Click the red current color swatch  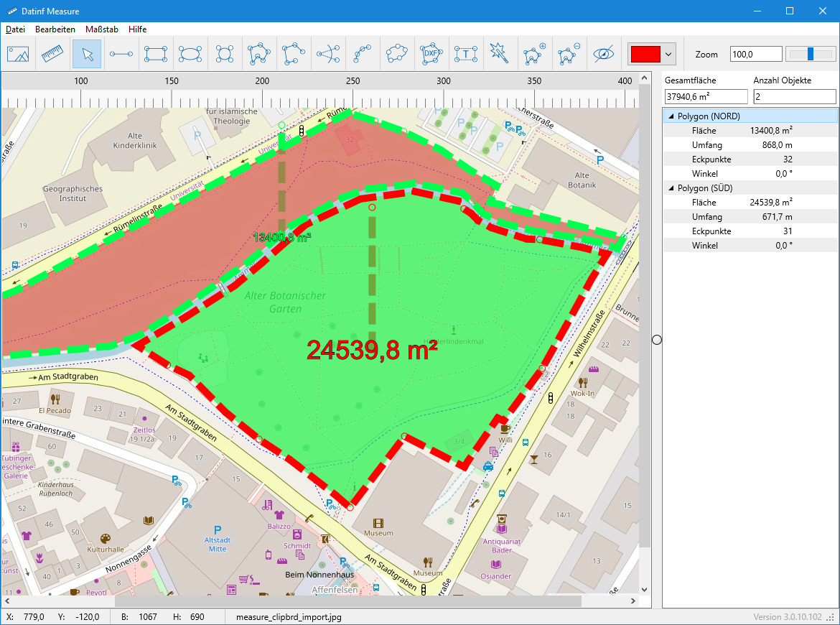tap(645, 54)
